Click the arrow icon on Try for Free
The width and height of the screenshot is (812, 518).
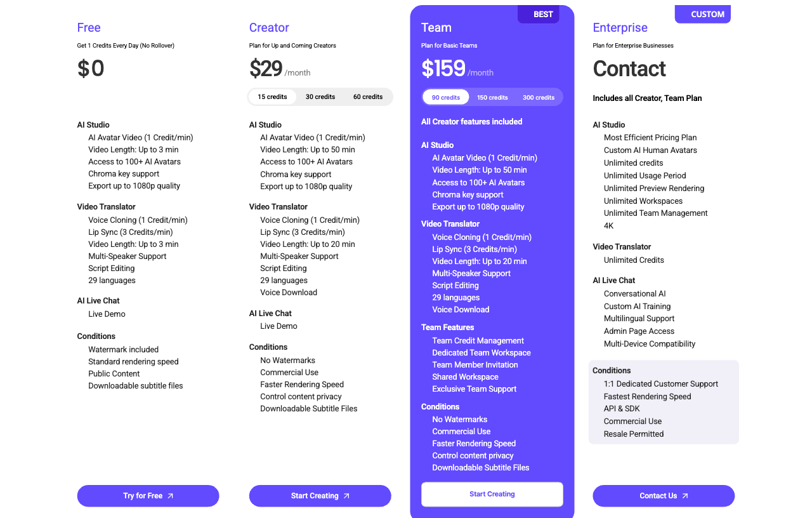[x=170, y=496]
